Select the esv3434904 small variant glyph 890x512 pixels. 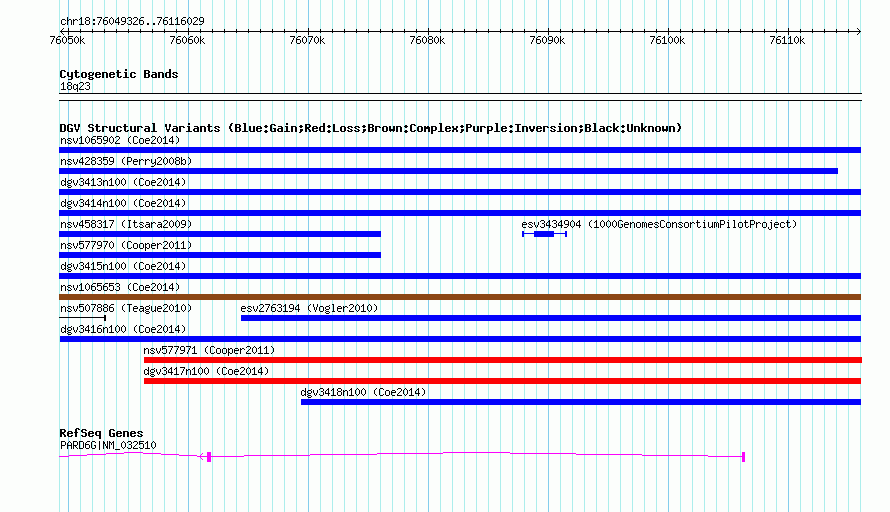pyautogui.click(x=544, y=234)
